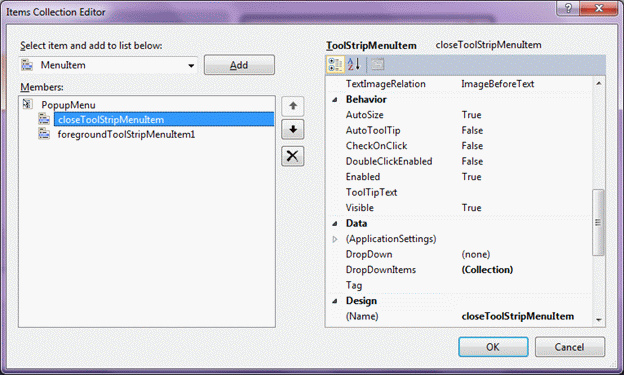Viewport: 624px width, 375px height.
Task: Click the OK button
Action: (x=493, y=347)
